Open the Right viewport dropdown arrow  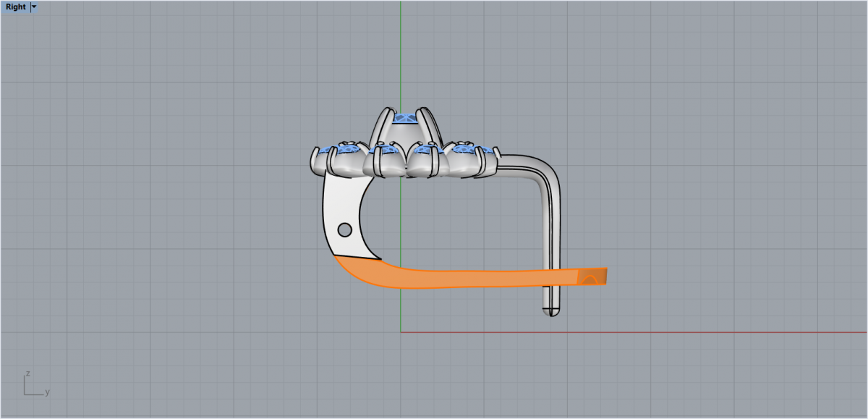(34, 7)
